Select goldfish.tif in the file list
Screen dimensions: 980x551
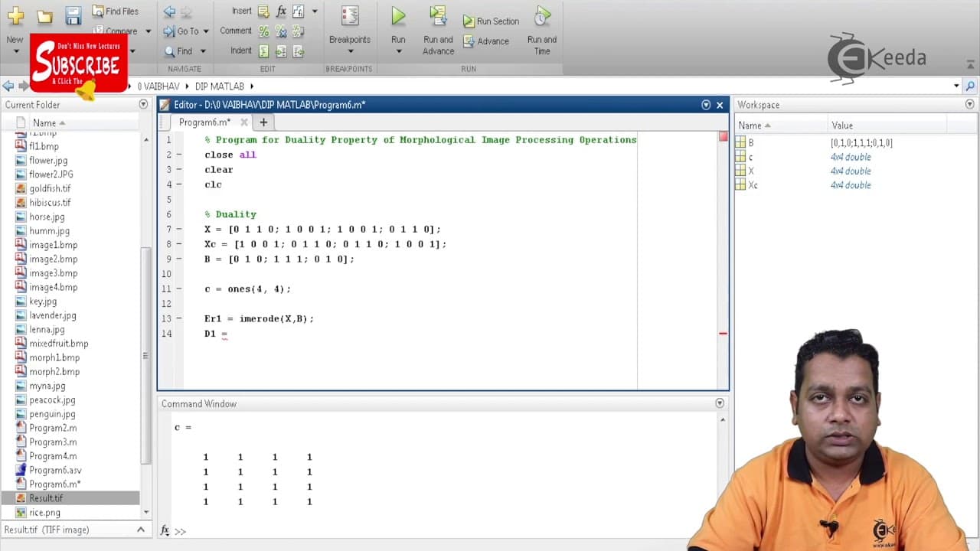tap(50, 188)
